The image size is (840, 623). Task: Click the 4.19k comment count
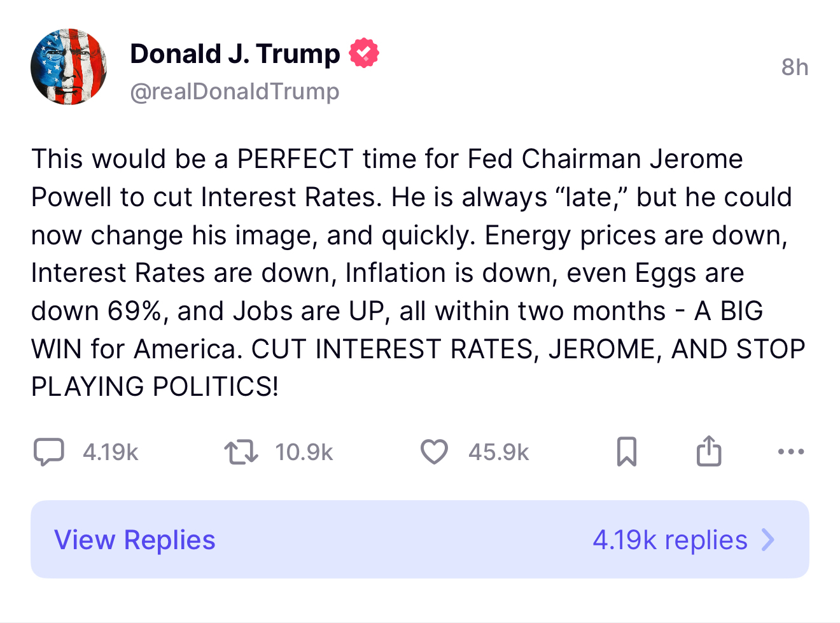click(111, 452)
